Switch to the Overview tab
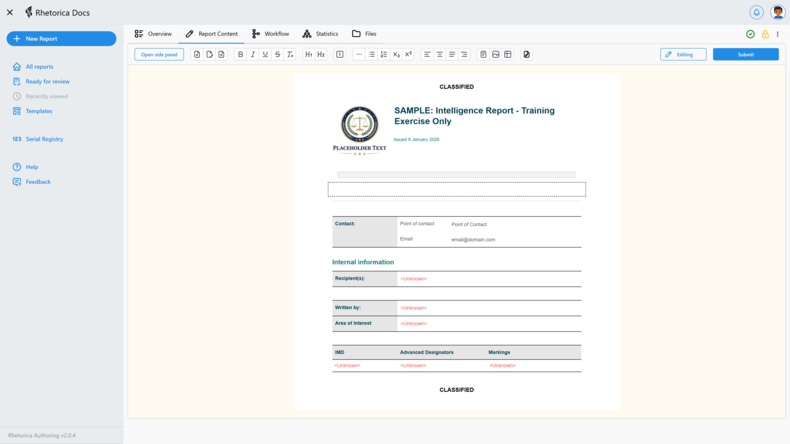This screenshot has width=790, height=444. 153,34
